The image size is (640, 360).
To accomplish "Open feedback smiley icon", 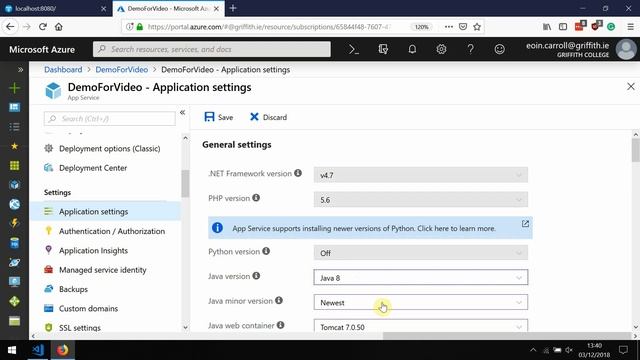I will coord(500,49).
